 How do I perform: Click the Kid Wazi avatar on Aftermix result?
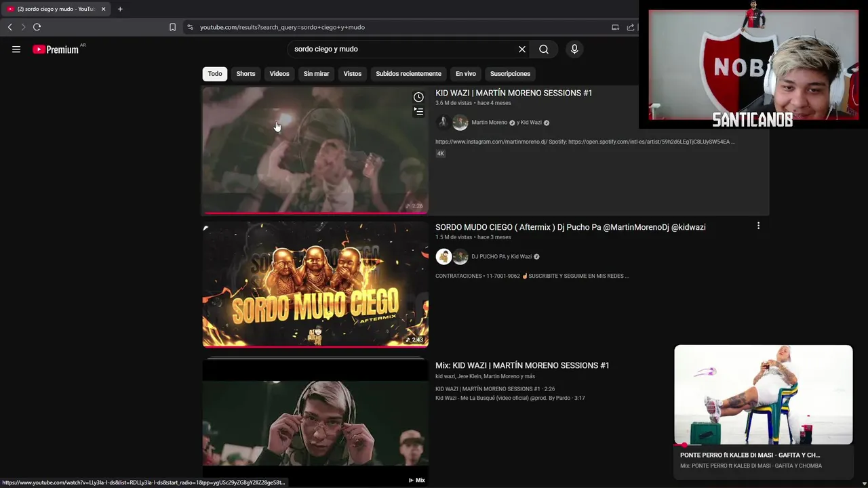coord(460,257)
